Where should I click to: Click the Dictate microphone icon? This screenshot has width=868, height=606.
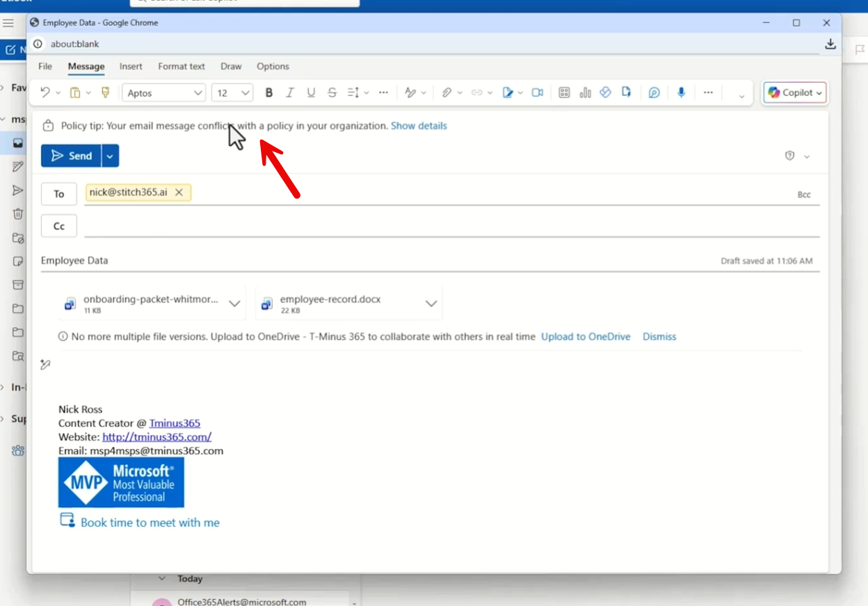tap(682, 93)
